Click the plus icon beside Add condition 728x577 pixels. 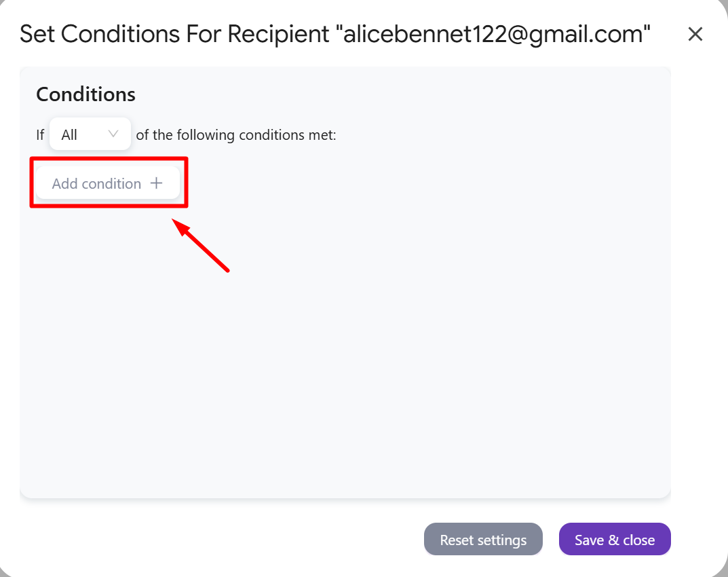pyautogui.click(x=157, y=183)
